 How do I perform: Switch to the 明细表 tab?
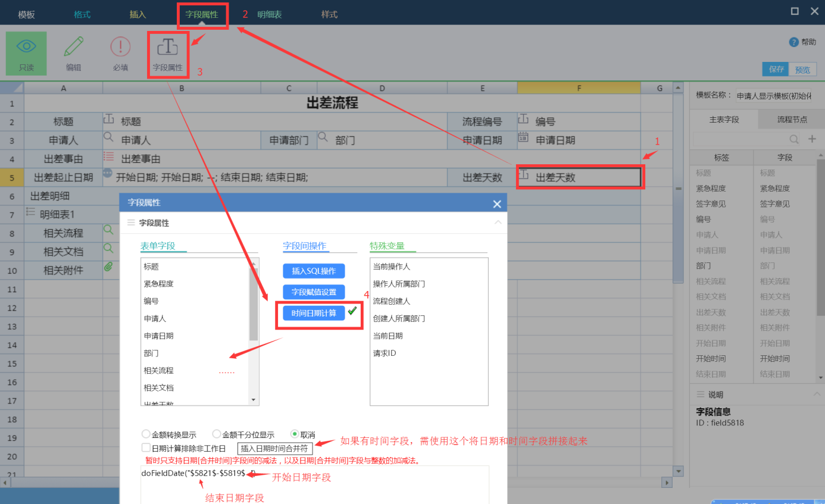point(270,14)
